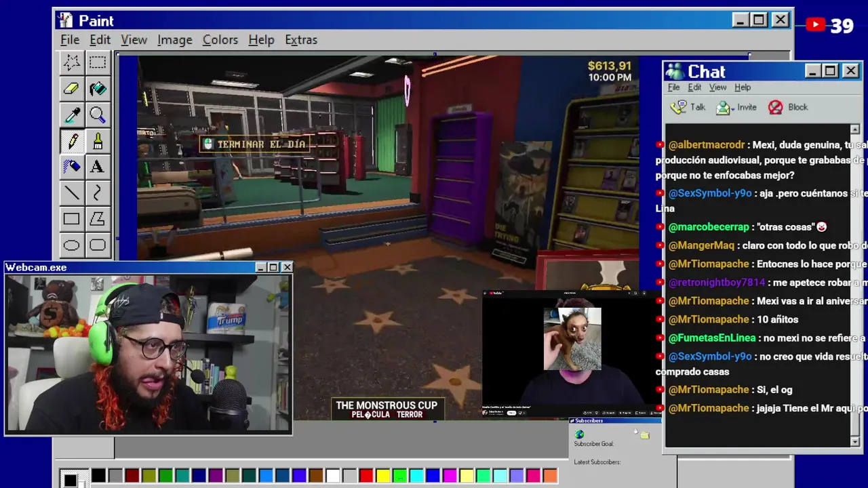
Task: Open File menu in Chat window
Action: tap(673, 87)
